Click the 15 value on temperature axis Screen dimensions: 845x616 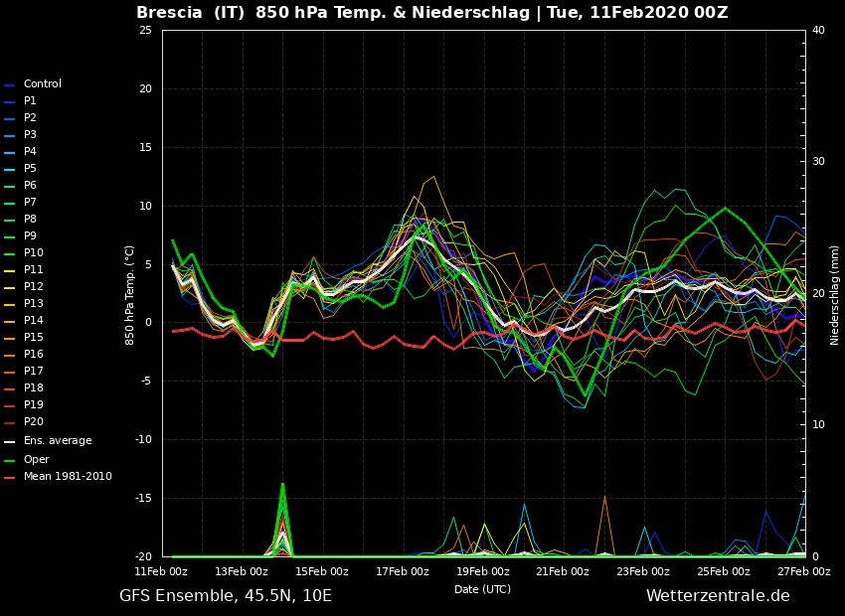pos(145,147)
